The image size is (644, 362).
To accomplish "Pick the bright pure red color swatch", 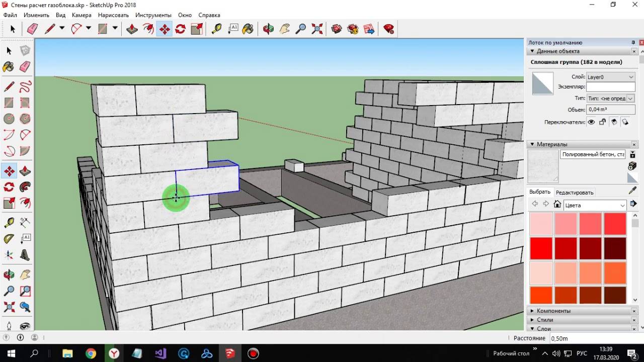I will coord(541,248).
